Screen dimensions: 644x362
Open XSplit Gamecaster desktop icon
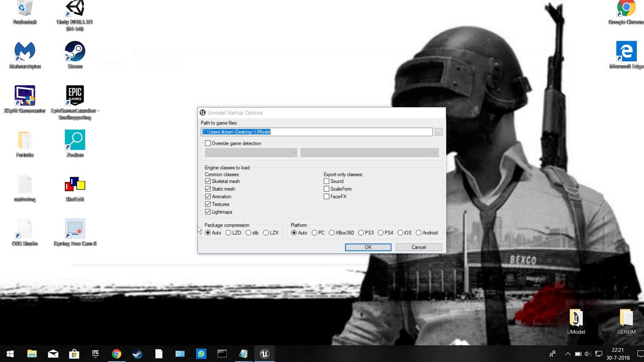click(x=25, y=100)
